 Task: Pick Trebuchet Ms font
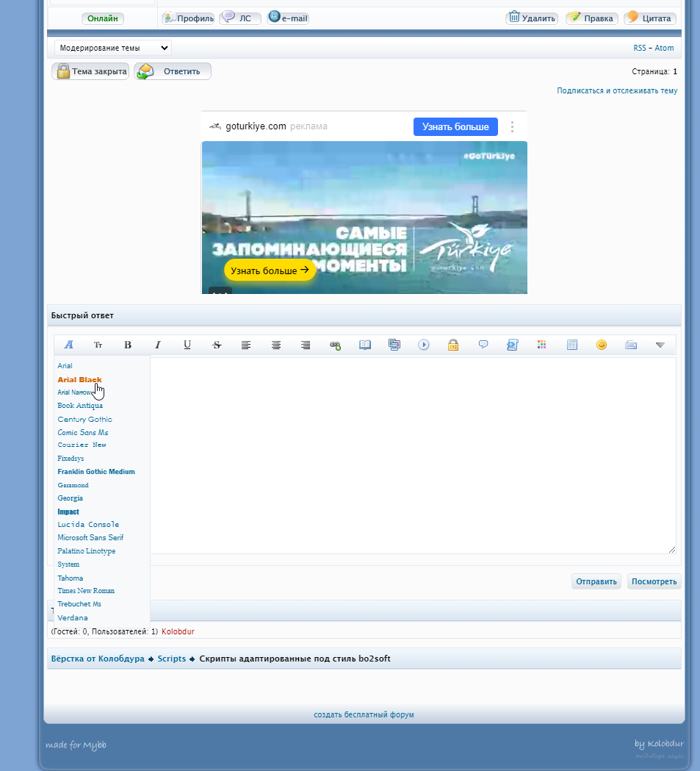click(79, 604)
